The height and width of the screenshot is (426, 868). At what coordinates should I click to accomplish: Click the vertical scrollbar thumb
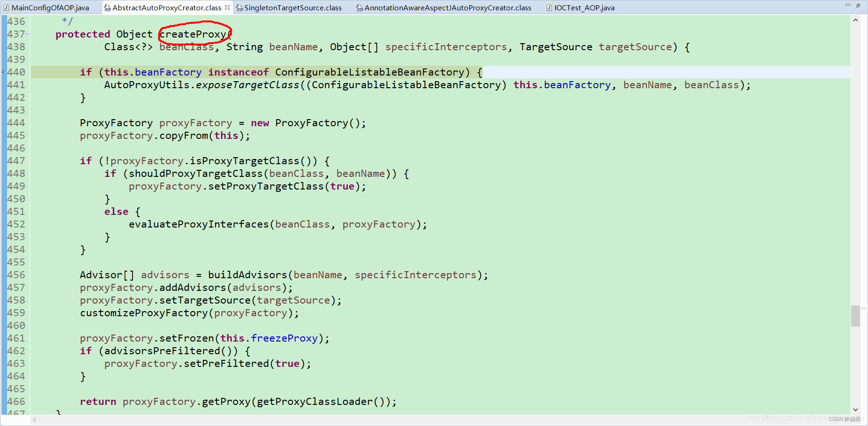click(x=855, y=316)
